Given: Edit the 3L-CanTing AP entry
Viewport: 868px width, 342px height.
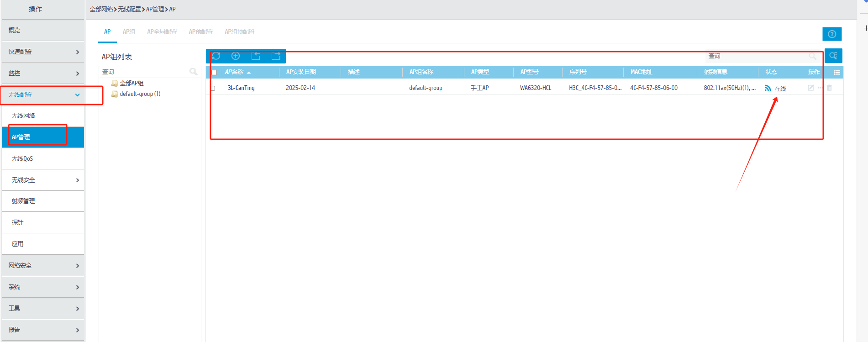Looking at the screenshot, I should point(810,88).
